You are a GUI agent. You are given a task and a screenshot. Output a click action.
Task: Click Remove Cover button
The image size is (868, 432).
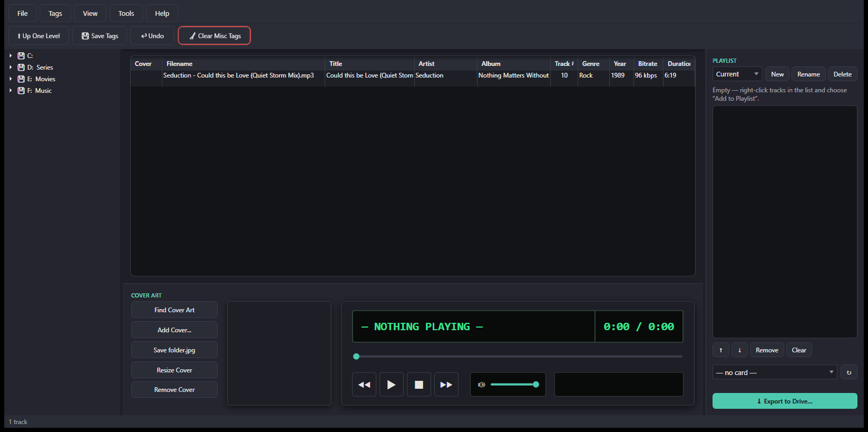tap(174, 390)
